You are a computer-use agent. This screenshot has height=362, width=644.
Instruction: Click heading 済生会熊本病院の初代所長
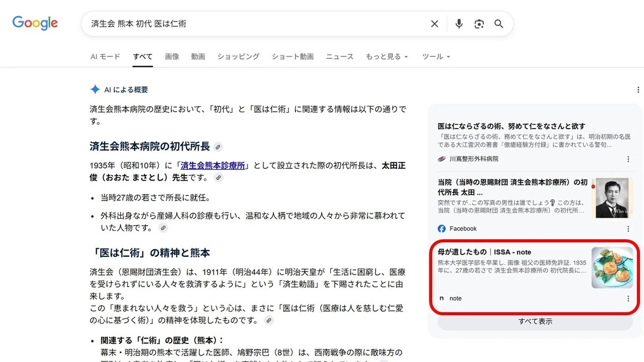[x=150, y=146]
